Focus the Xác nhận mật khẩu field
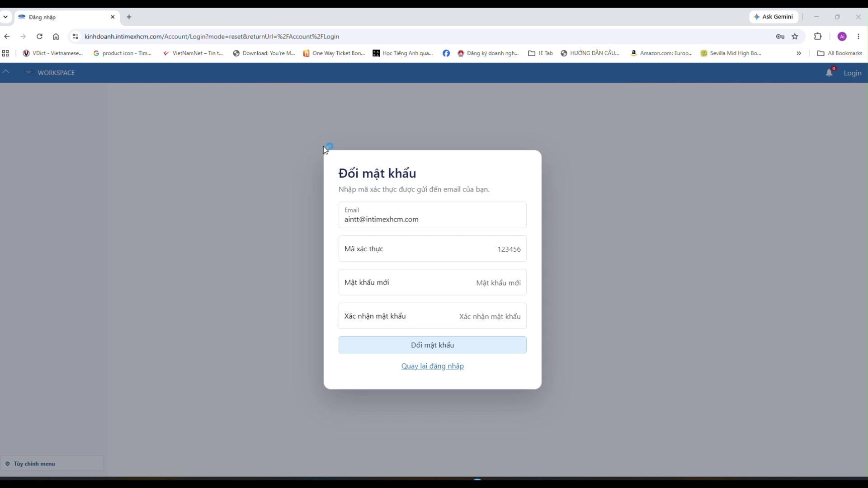868x488 pixels. [433, 316]
